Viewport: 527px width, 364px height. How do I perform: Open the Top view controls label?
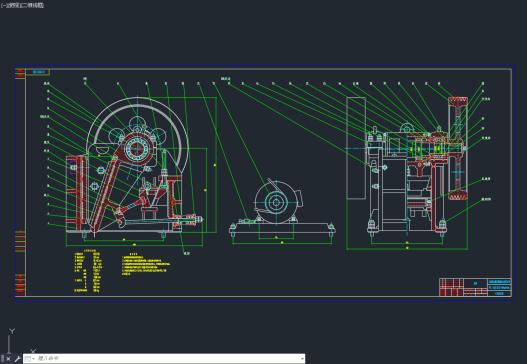click(x=12, y=5)
